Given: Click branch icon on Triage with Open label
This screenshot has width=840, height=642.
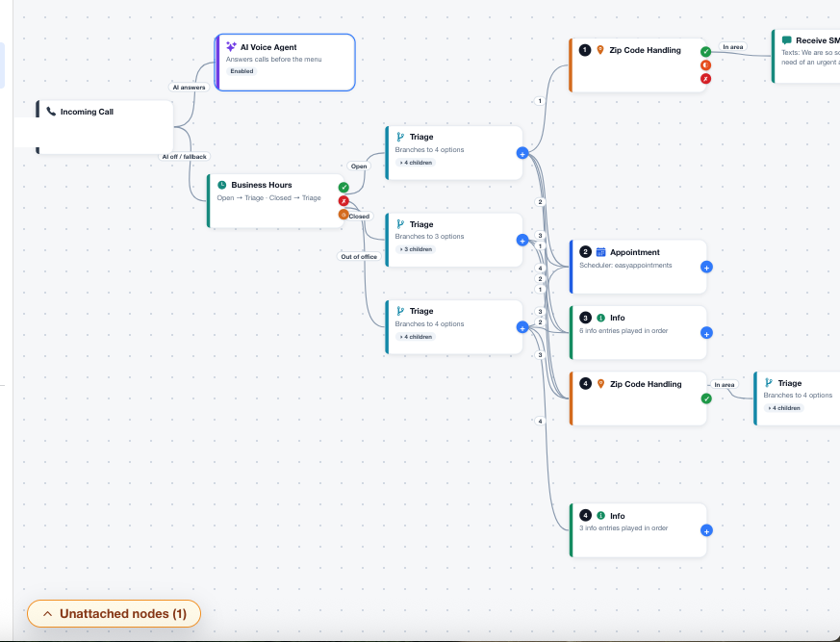Looking at the screenshot, I should (x=400, y=137).
